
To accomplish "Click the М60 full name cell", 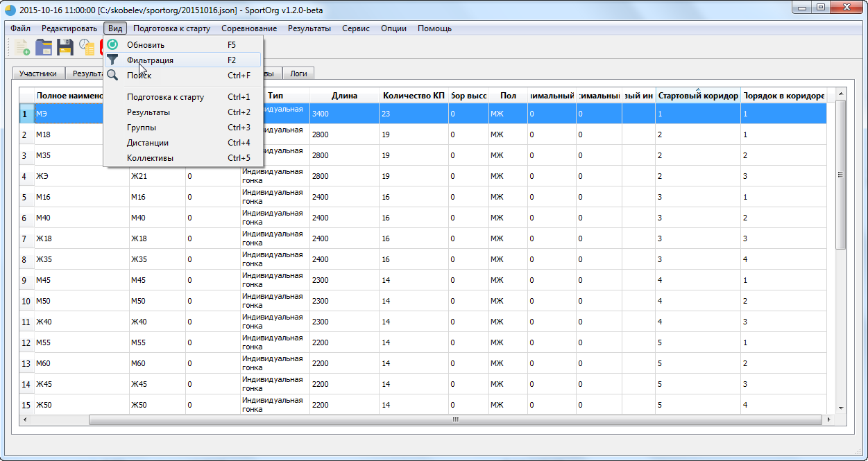I will 81,363.
